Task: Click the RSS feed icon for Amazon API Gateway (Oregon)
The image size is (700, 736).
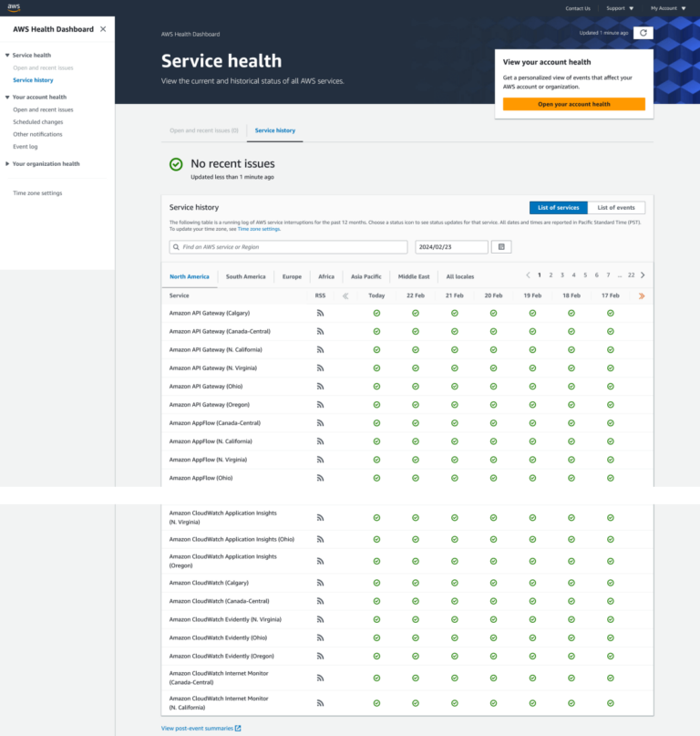Action: [320, 404]
